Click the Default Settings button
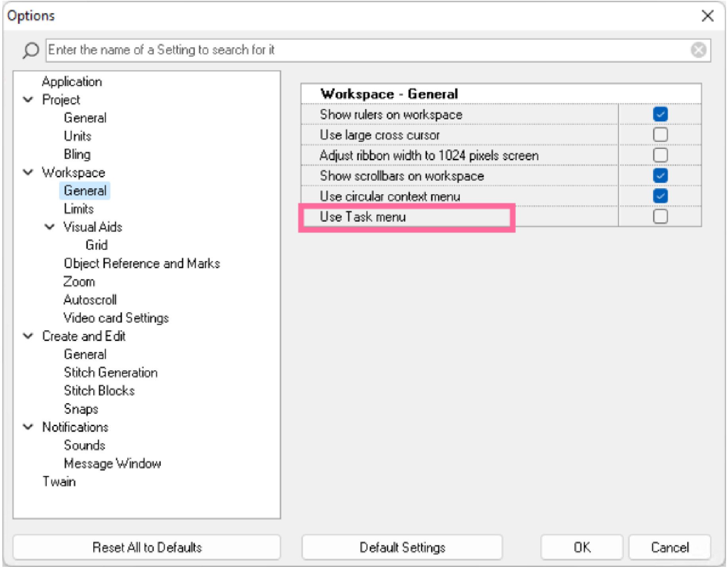This screenshot has height=570, width=728. [x=402, y=547]
